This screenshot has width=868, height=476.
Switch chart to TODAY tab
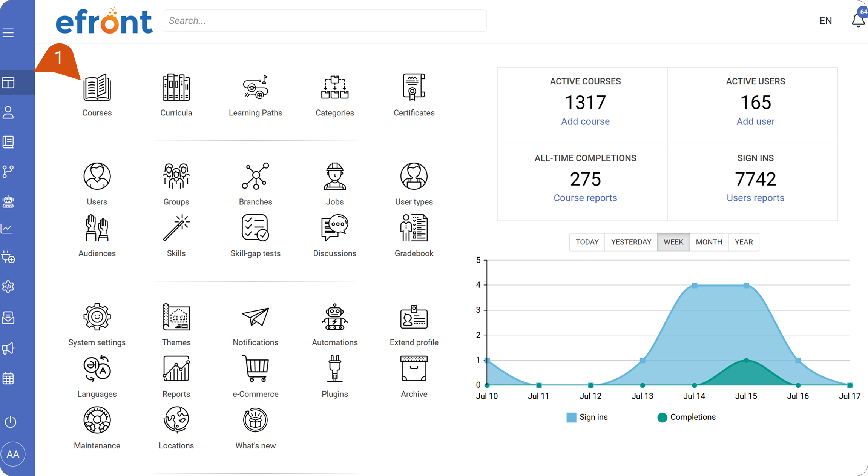click(587, 242)
